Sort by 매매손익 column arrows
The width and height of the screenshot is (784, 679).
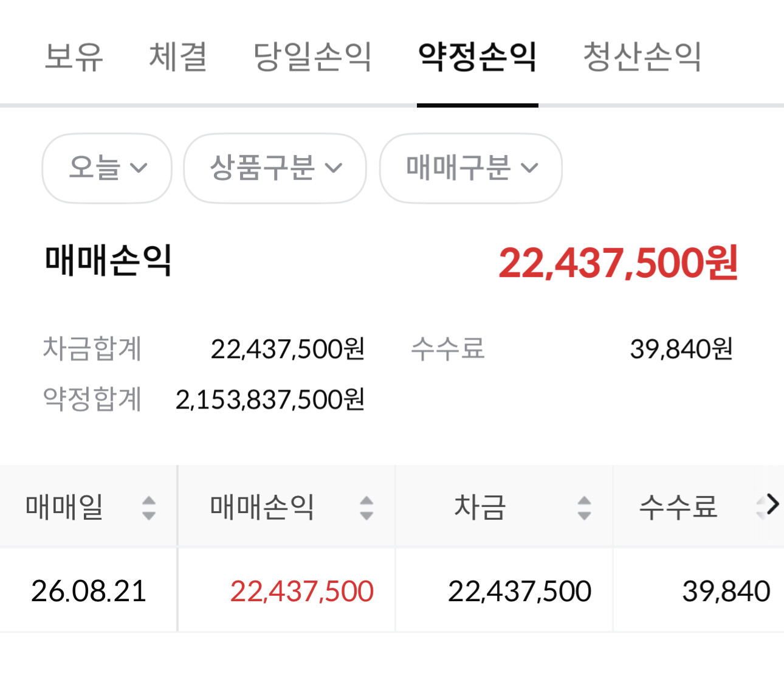(x=366, y=508)
